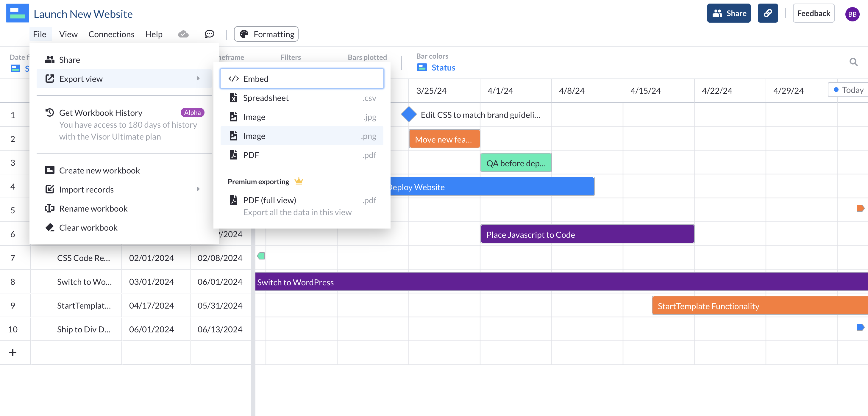
Task: Click the cloud sync status icon
Action: tap(183, 34)
